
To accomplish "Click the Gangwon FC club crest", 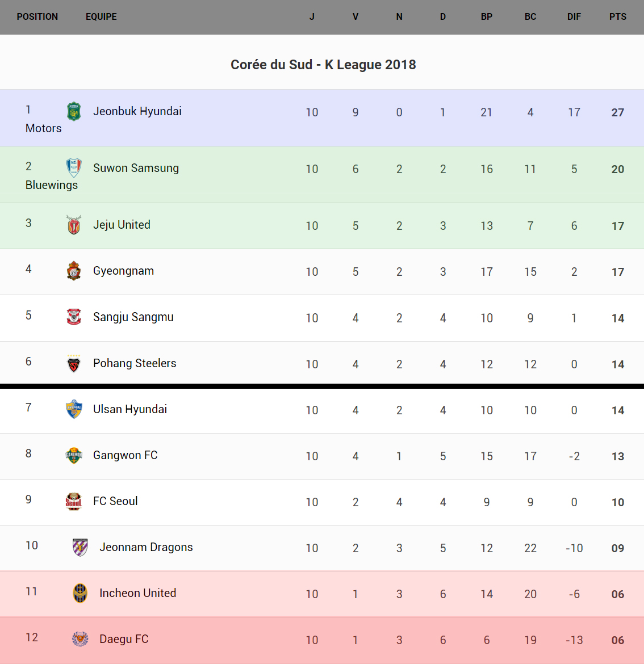I will coord(74,455).
